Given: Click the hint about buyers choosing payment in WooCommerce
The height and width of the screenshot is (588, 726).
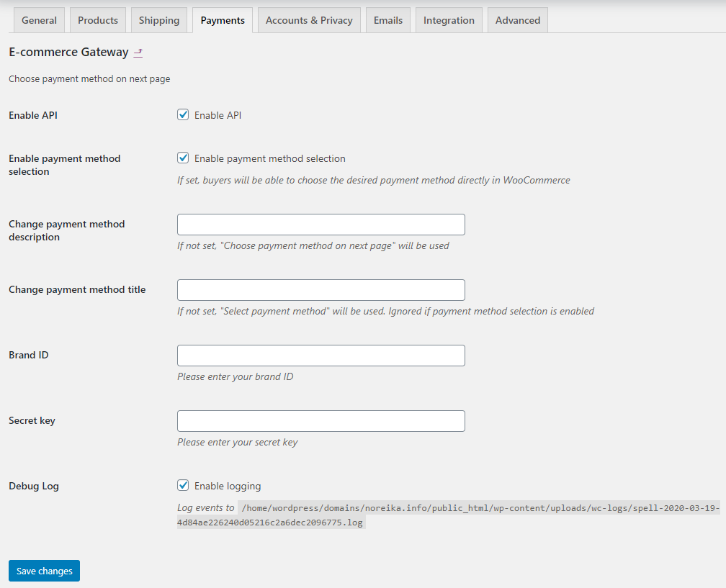Looking at the screenshot, I should [x=374, y=181].
